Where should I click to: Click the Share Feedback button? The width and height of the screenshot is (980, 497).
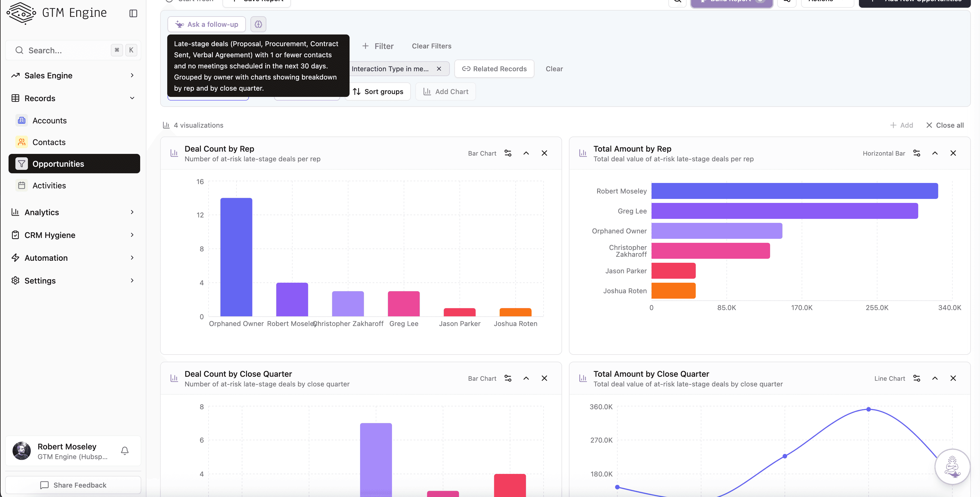(x=73, y=485)
